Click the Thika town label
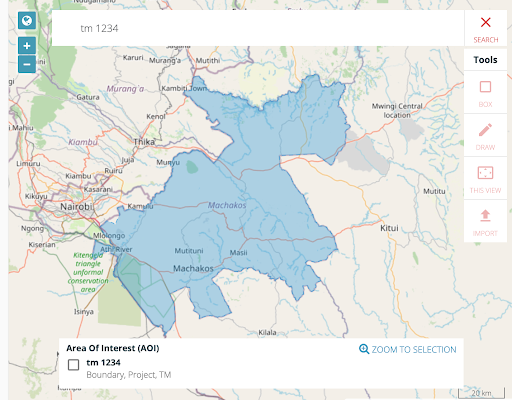Viewport: 512px width, 400px height. [144, 142]
